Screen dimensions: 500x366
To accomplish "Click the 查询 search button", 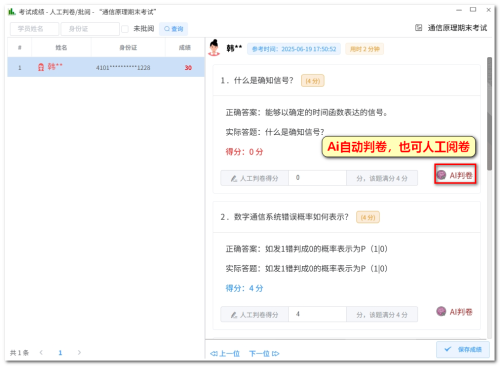I will tap(173, 29).
